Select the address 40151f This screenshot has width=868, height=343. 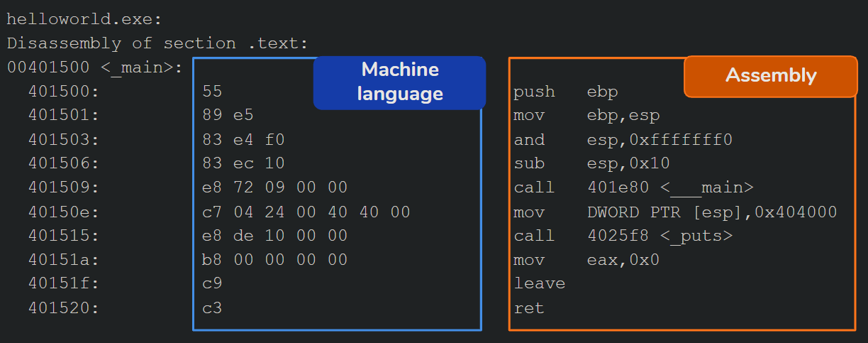point(64,284)
